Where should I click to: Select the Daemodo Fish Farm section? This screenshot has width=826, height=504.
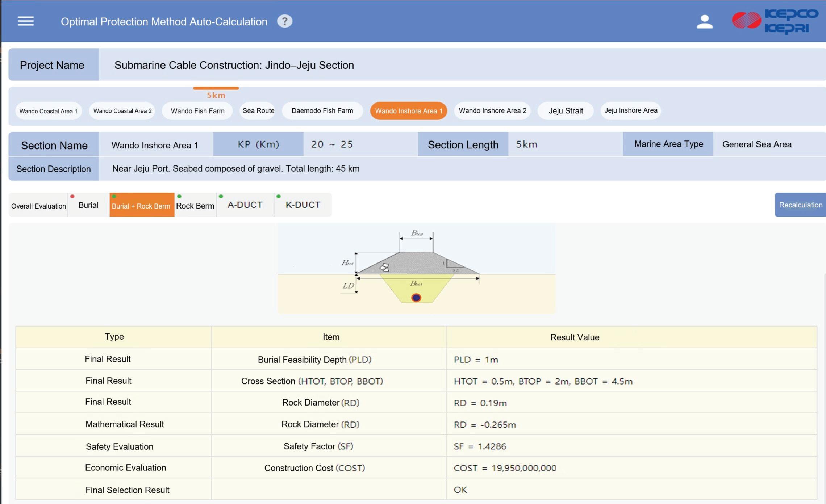322,111
